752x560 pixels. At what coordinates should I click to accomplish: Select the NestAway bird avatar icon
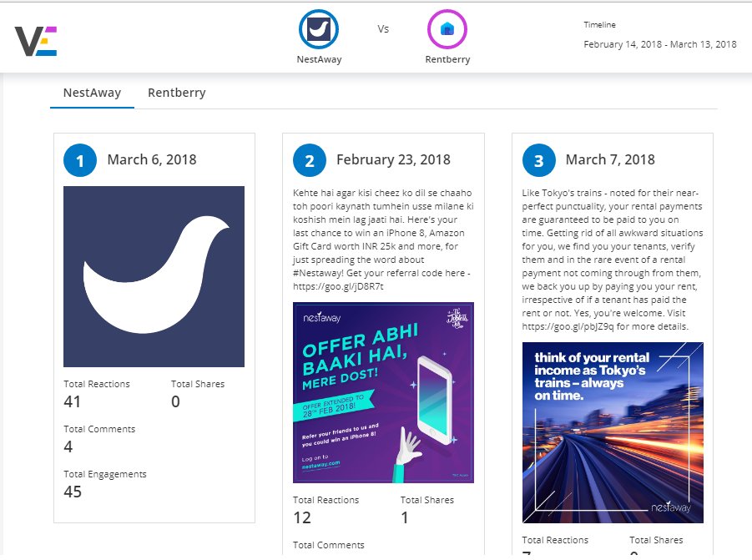318,28
